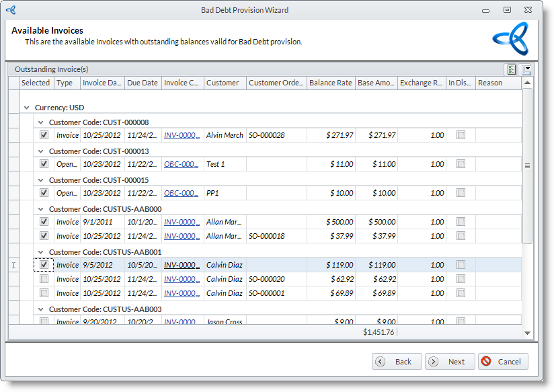The width and height of the screenshot is (554, 392).
Task: Collapse the Currency: USD group
Action: [27, 108]
